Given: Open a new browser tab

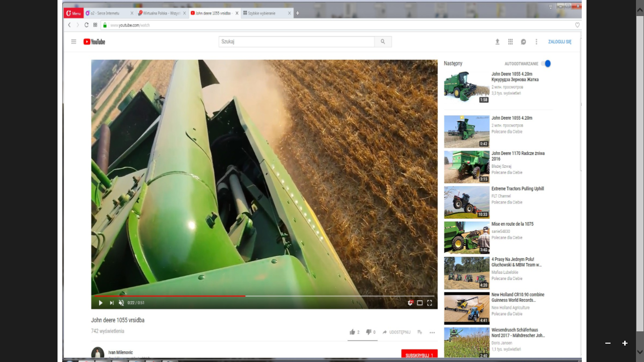Looking at the screenshot, I should pyautogui.click(x=297, y=13).
